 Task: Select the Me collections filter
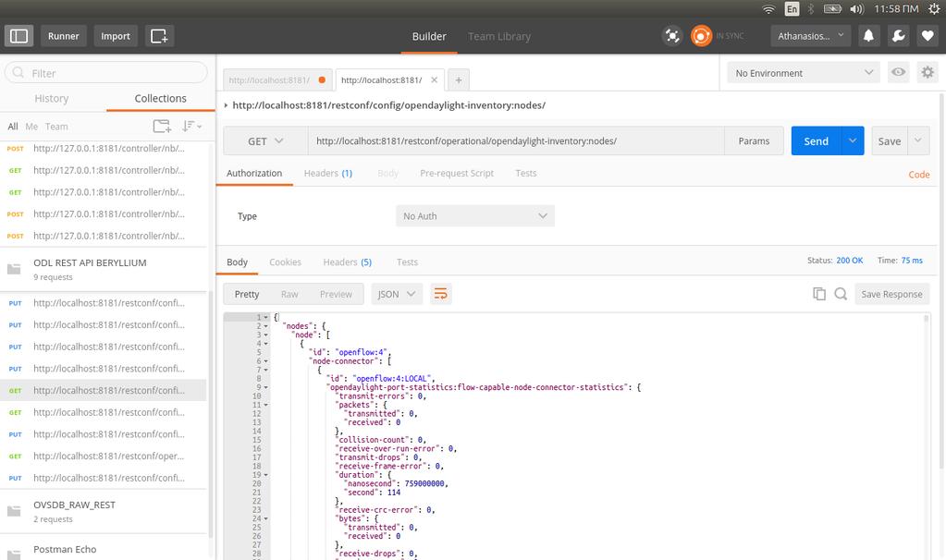click(x=31, y=127)
